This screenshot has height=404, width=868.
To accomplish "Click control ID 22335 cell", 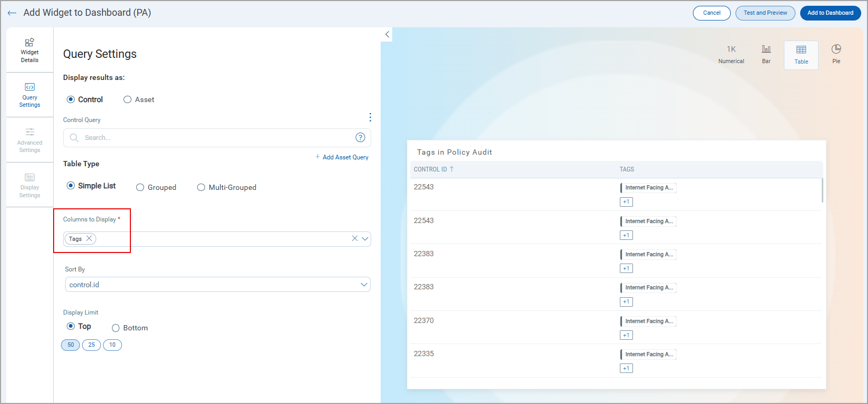I will 424,353.
